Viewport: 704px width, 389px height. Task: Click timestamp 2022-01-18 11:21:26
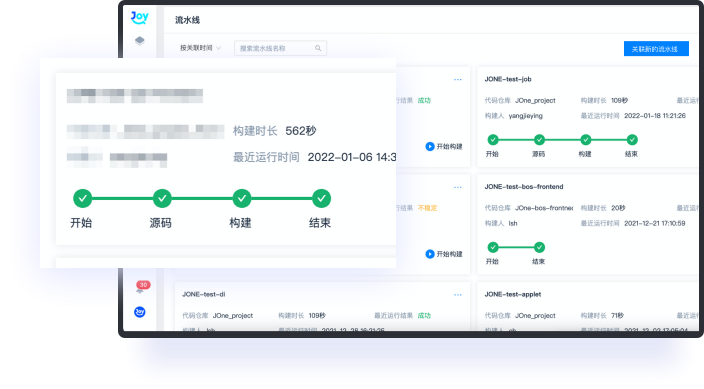[655, 115]
